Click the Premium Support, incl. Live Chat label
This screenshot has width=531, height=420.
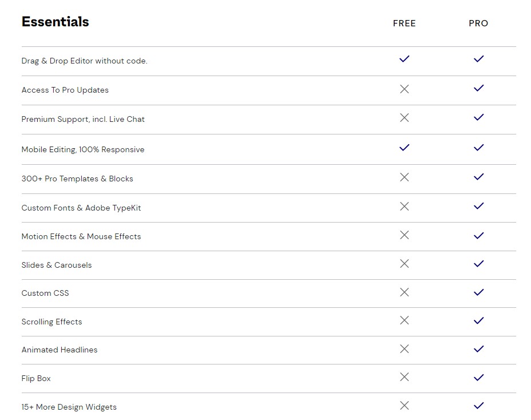pos(83,119)
